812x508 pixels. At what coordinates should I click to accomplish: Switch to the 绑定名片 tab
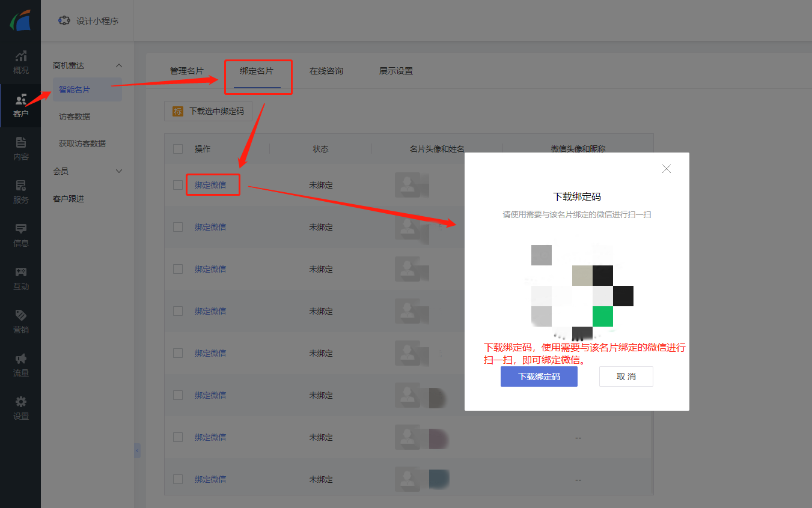coord(257,71)
